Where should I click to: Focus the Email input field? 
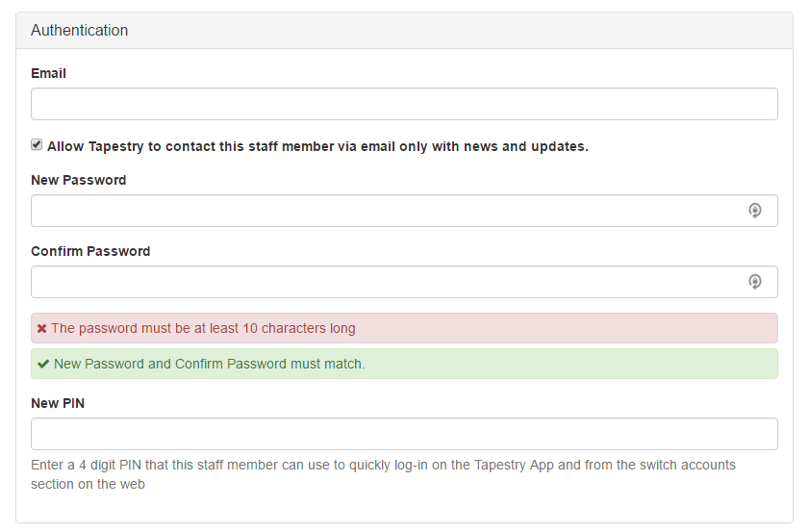coord(404,104)
